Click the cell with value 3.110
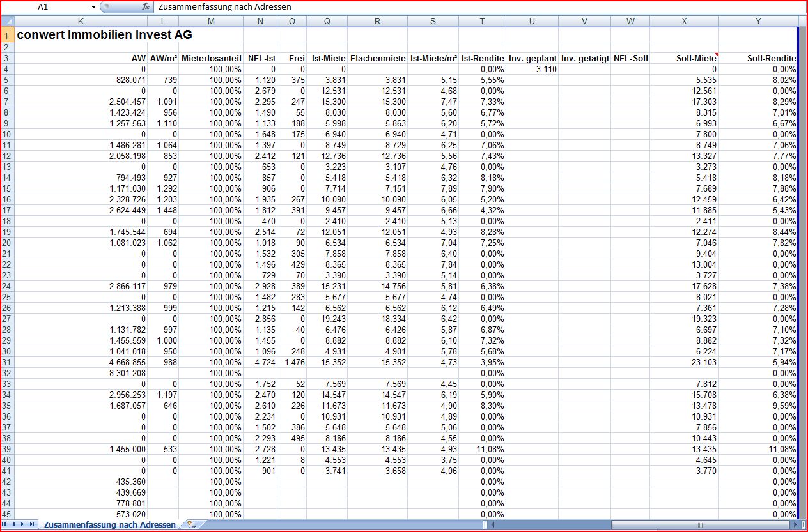This screenshot has height=532, width=808. coord(532,69)
